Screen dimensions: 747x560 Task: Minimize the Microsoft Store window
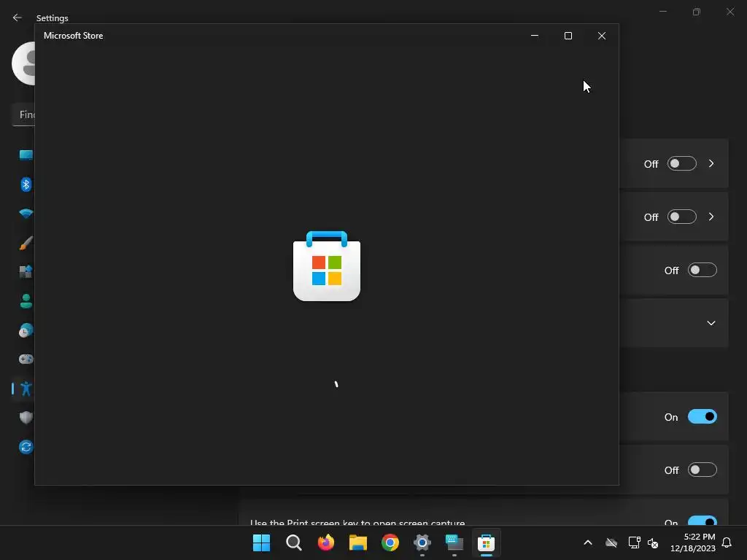pos(535,36)
